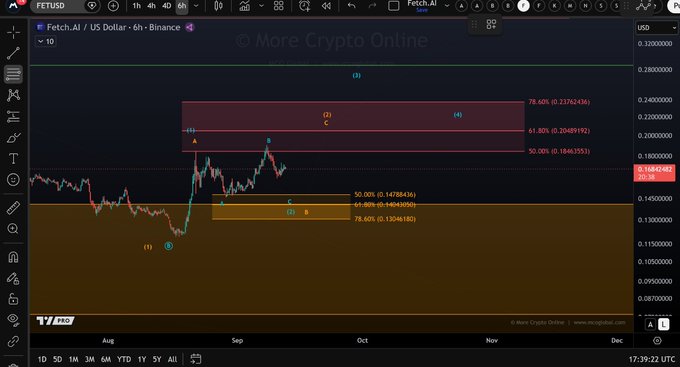
Task: Open the user profile menu icon
Action: pyautogui.click(x=13, y=6)
